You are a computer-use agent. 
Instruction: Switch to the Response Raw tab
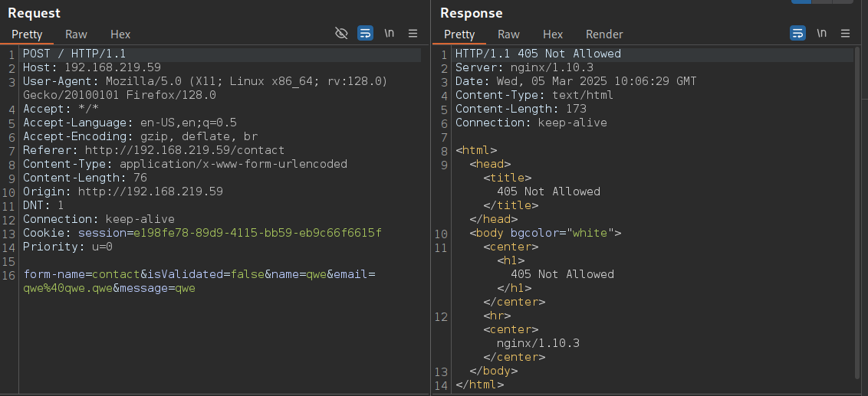(508, 34)
